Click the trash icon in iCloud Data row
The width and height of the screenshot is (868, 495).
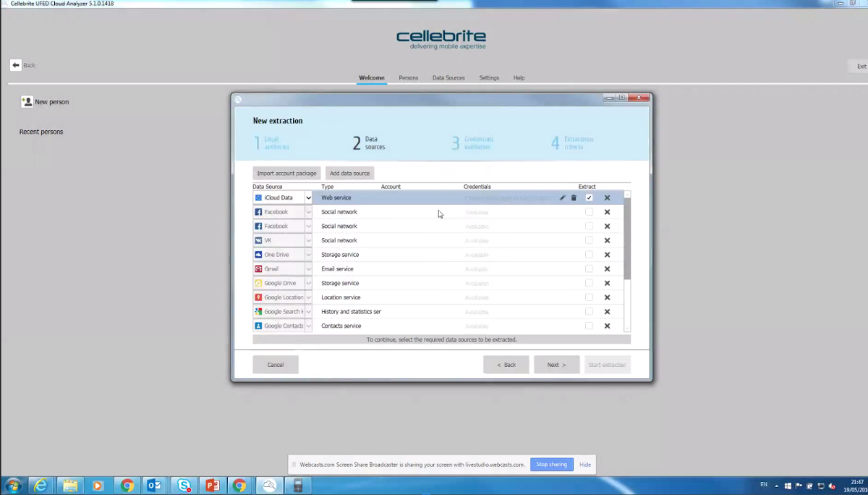point(574,198)
